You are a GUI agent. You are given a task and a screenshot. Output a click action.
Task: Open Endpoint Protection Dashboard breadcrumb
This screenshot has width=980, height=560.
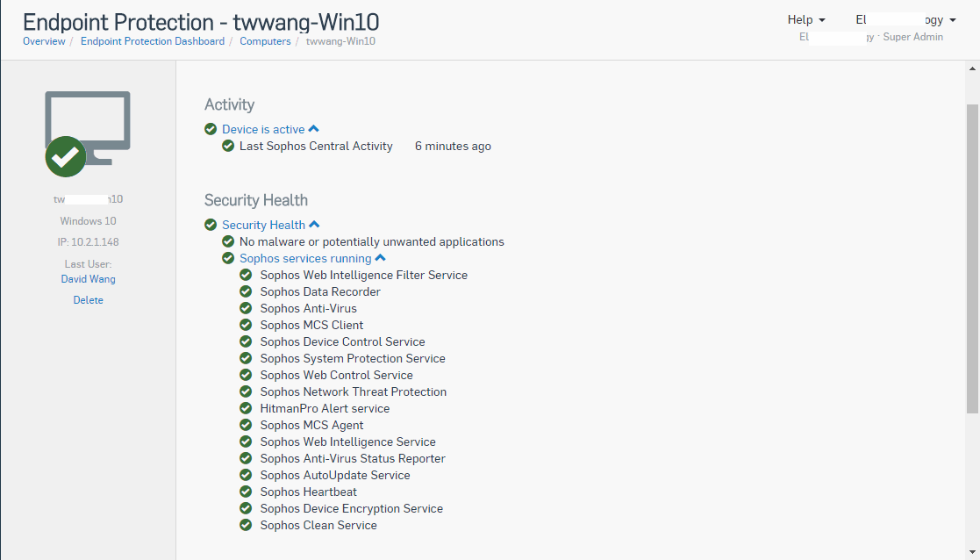pyautogui.click(x=153, y=41)
